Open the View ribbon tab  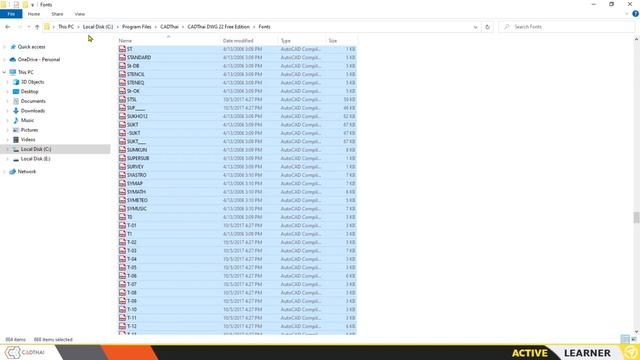80,14
